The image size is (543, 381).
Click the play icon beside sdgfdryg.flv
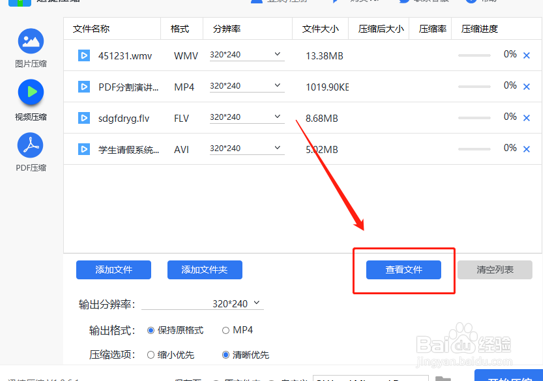click(x=84, y=118)
